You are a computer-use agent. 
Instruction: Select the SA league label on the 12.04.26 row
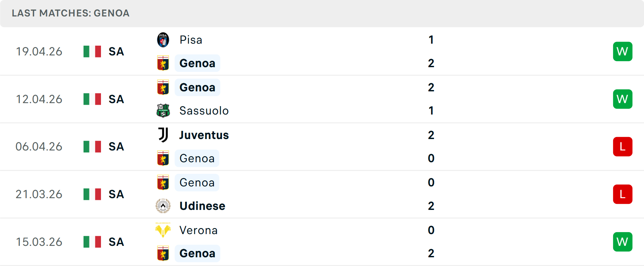(116, 99)
